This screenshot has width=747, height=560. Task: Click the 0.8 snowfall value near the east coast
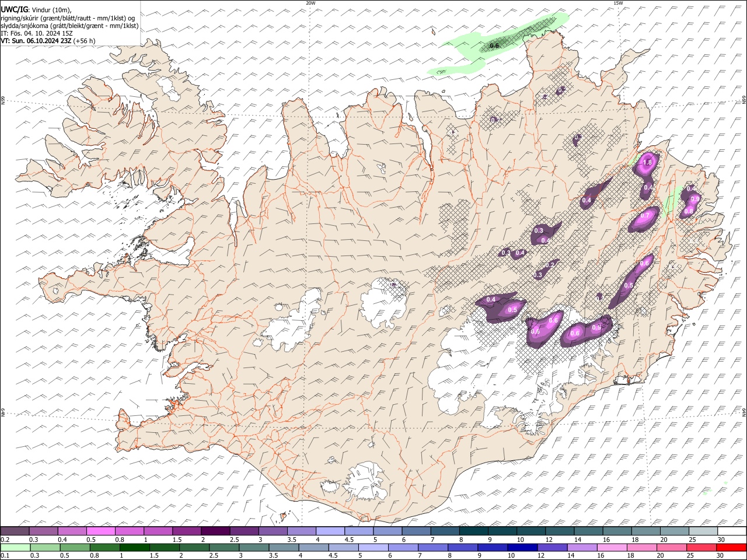click(689, 211)
